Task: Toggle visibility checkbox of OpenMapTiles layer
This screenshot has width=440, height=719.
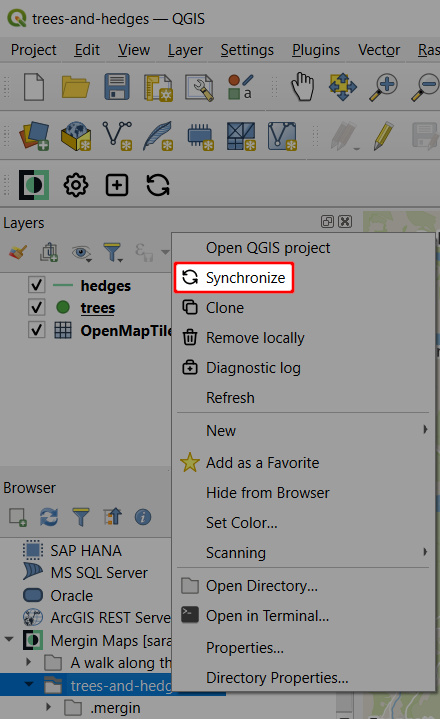Action: tap(37, 330)
